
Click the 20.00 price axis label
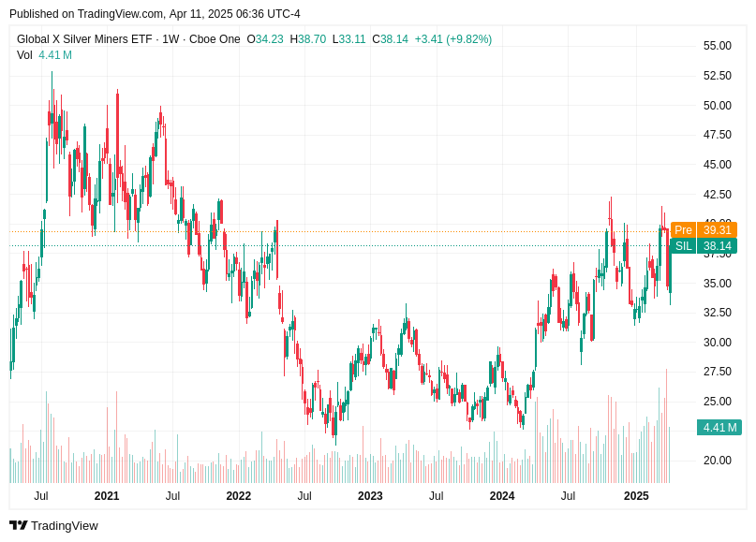tap(718, 461)
